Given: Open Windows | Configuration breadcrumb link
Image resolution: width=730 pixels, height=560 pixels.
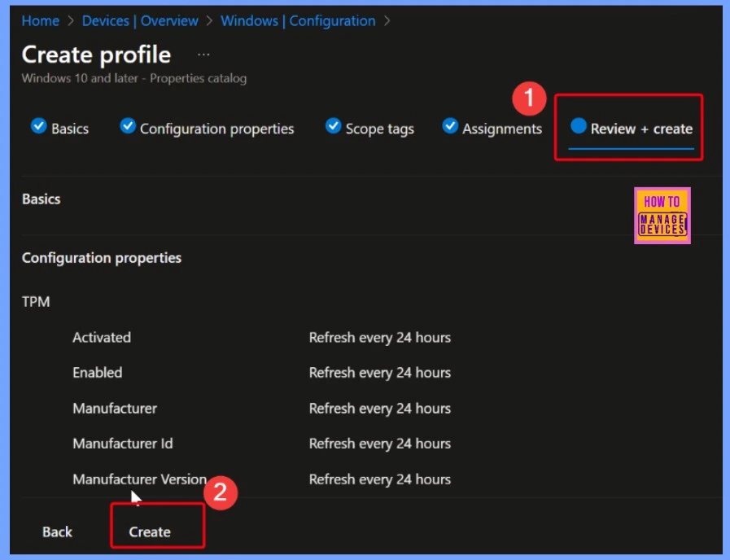Looking at the screenshot, I should coord(298,21).
